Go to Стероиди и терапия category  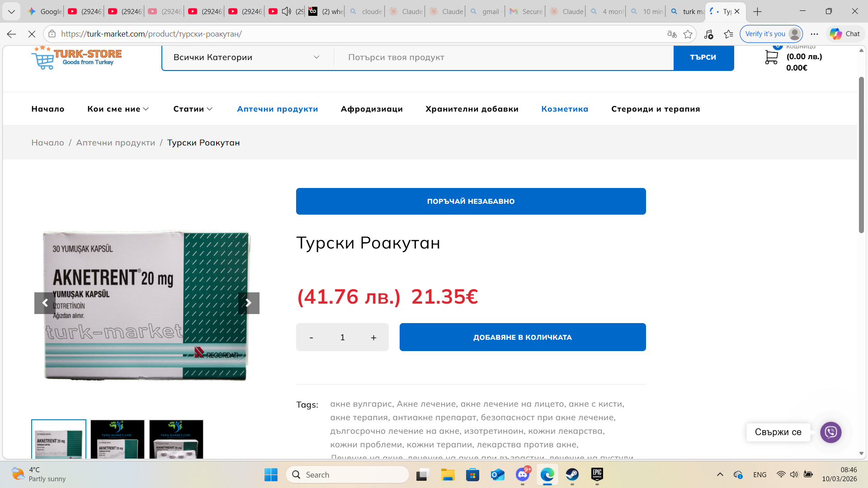[655, 109]
